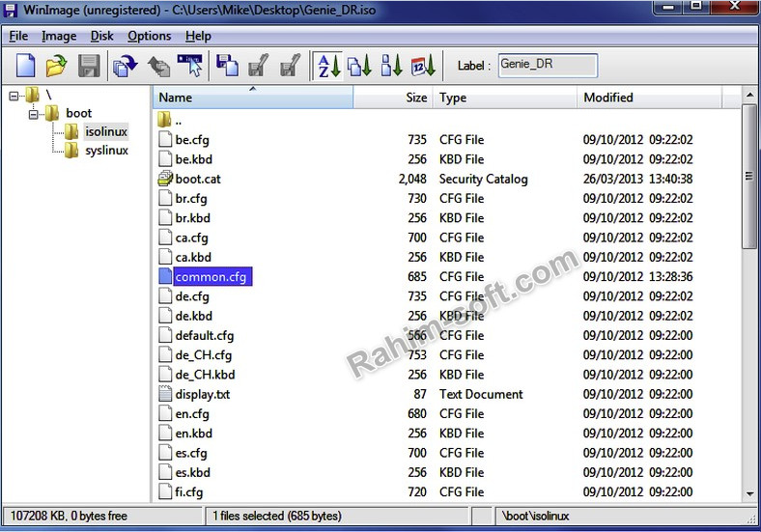Click status text 1 files selected
Viewport: 761px width, 532px height.
tap(276, 516)
